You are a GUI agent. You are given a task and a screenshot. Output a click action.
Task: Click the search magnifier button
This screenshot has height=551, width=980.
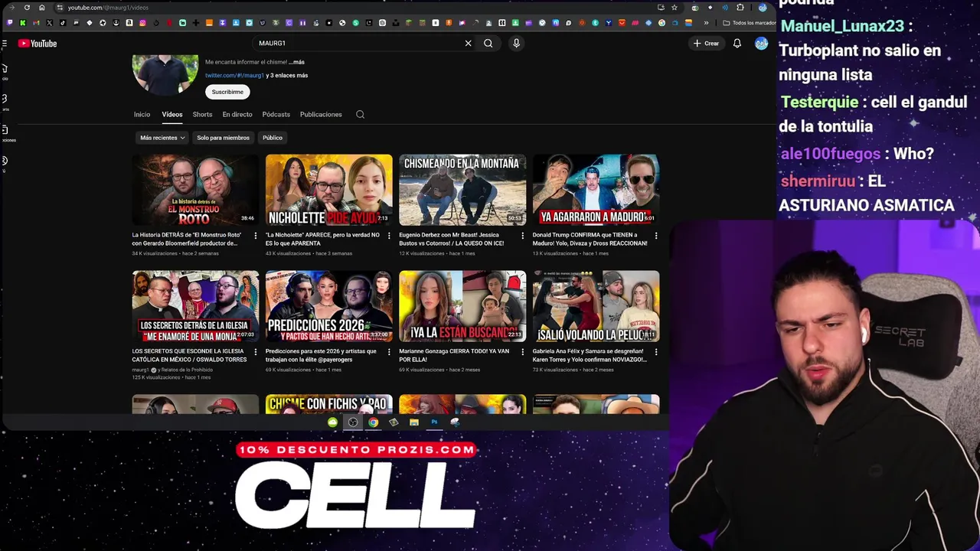(488, 44)
